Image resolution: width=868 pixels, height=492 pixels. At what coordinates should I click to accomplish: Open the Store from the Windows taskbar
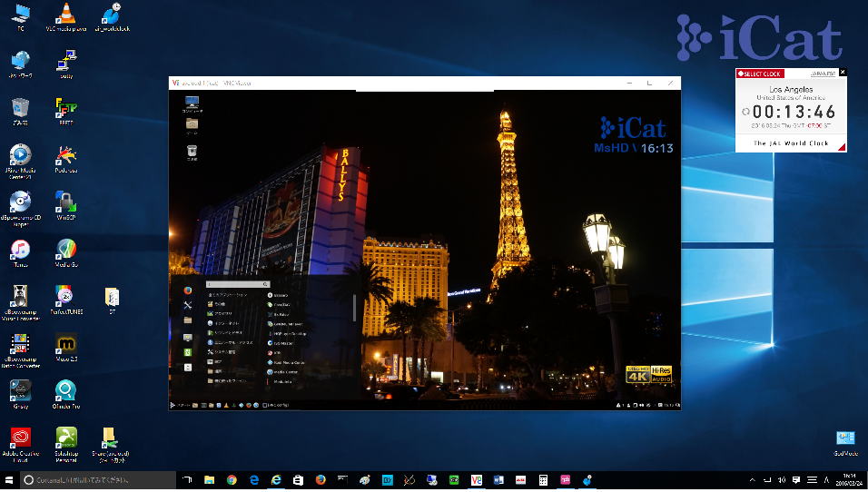(298, 480)
